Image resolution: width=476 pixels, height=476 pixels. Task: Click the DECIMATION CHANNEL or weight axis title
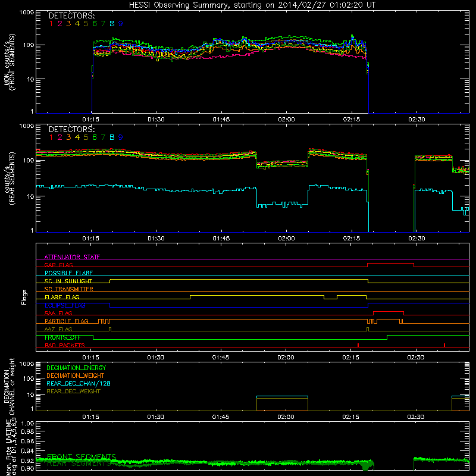tap(9, 386)
